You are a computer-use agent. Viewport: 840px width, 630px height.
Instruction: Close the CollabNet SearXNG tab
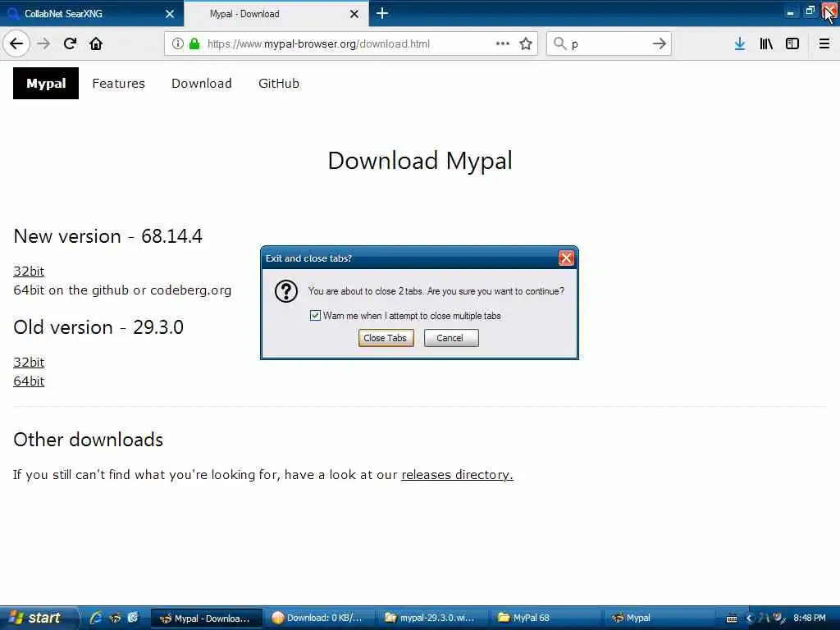[170, 14]
